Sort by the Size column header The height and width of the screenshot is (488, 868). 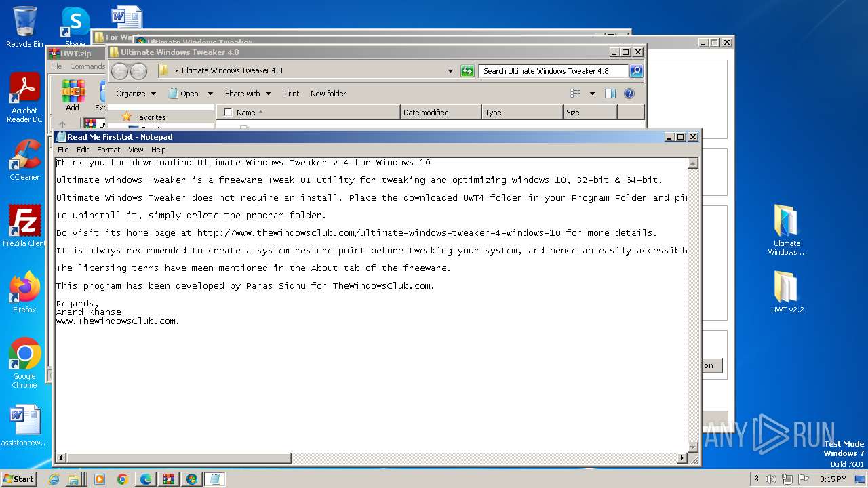pos(590,113)
